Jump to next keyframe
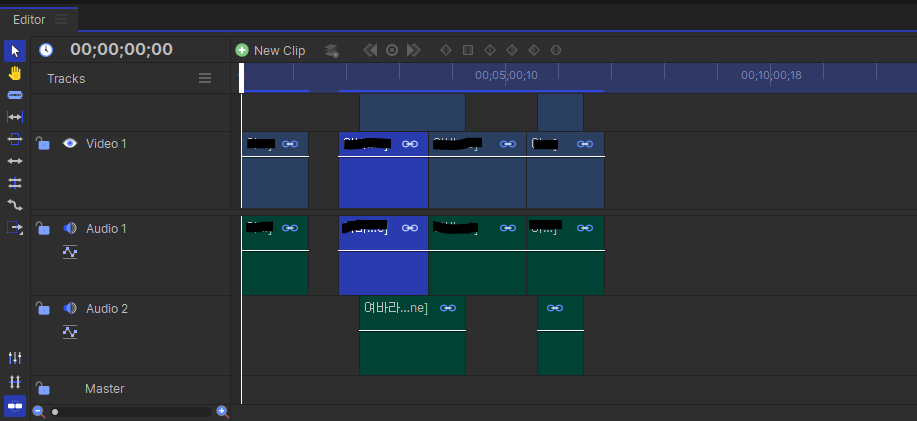Image resolution: width=917 pixels, height=421 pixels. 414,50
